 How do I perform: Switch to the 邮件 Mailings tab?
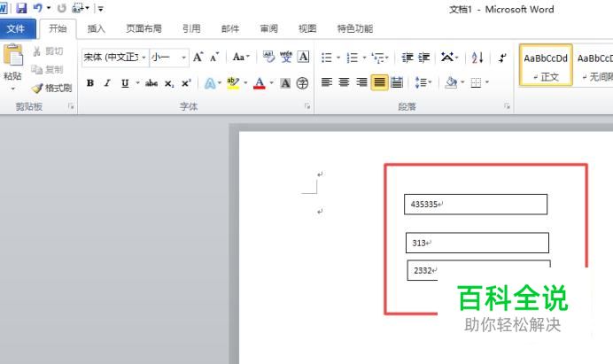tap(230, 28)
